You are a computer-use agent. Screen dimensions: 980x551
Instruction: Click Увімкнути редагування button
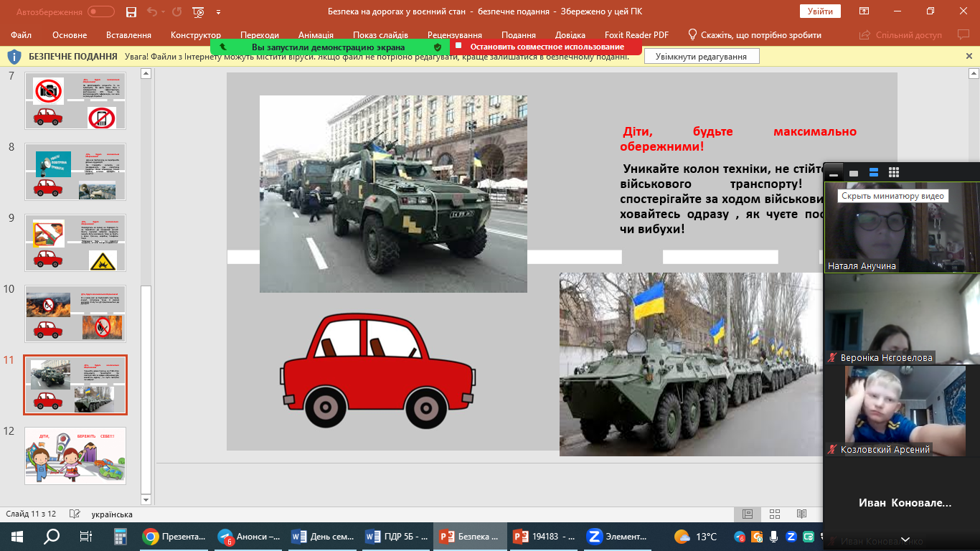click(x=702, y=57)
